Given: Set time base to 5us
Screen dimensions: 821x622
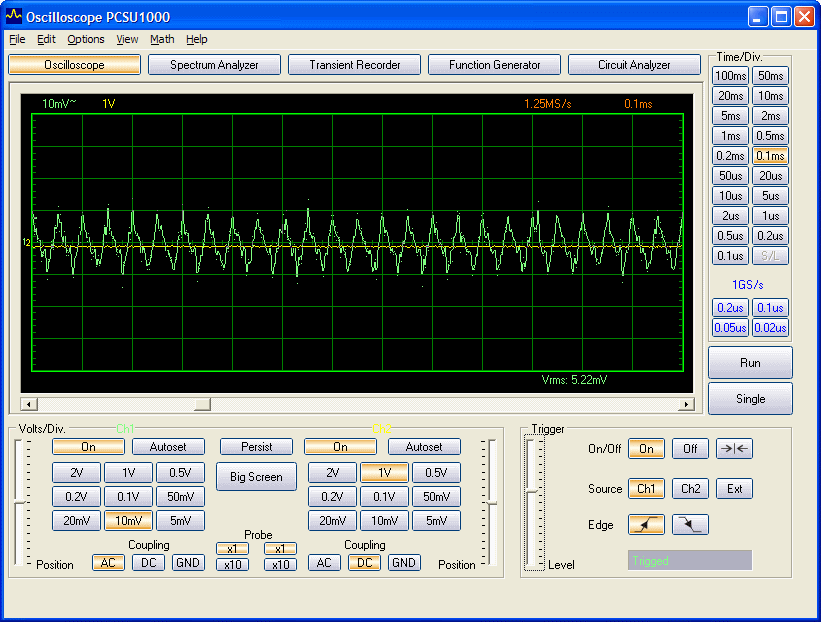Looking at the screenshot, I should [770, 196].
